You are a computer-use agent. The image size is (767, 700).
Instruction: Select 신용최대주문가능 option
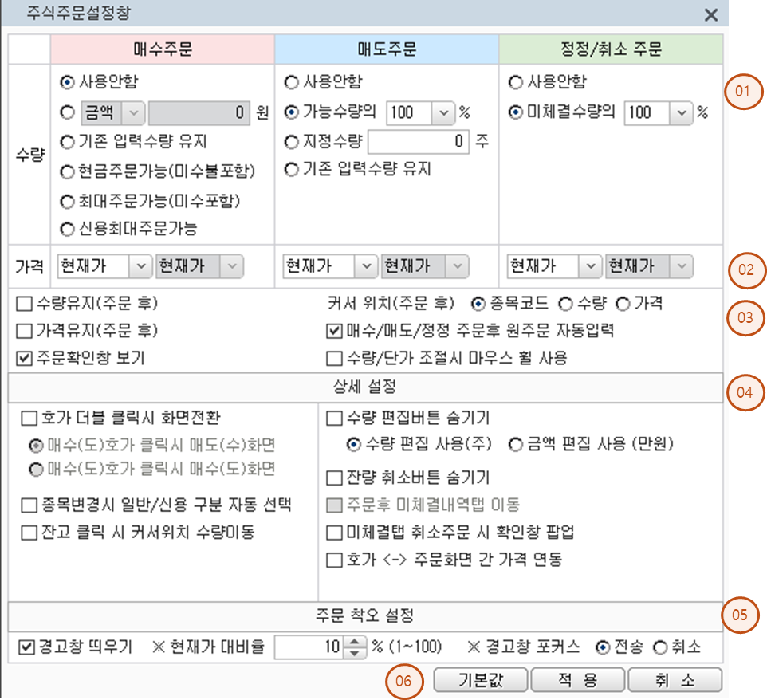pos(67,229)
